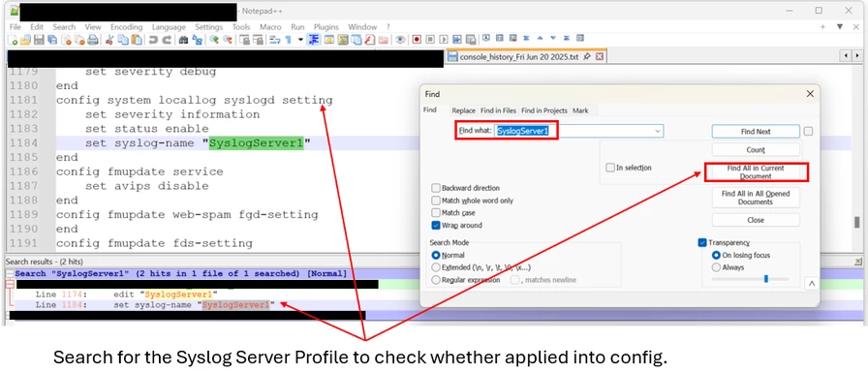The height and width of the screenshot is (373, 868).
Task: Open the Plugins menu
Action: (326, 26)
